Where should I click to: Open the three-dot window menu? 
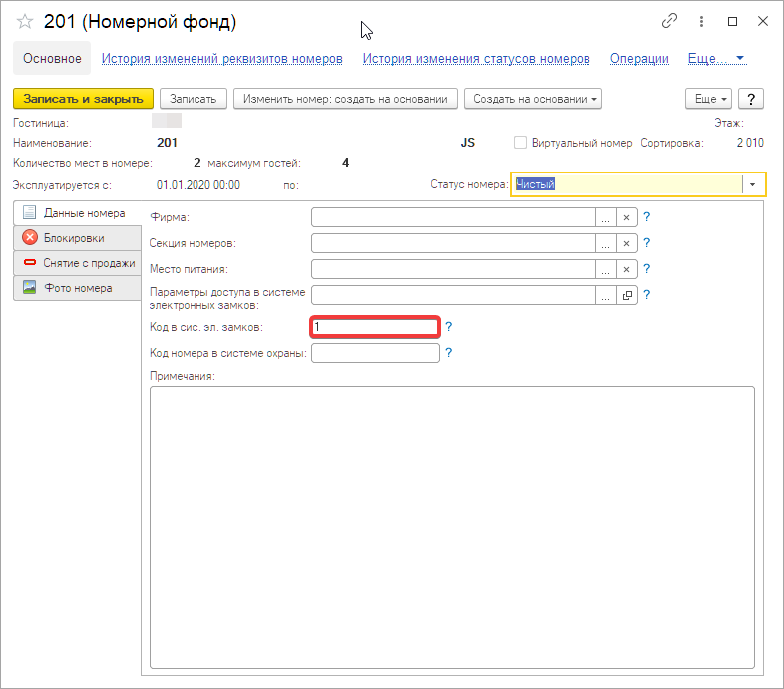pos(701,21)
